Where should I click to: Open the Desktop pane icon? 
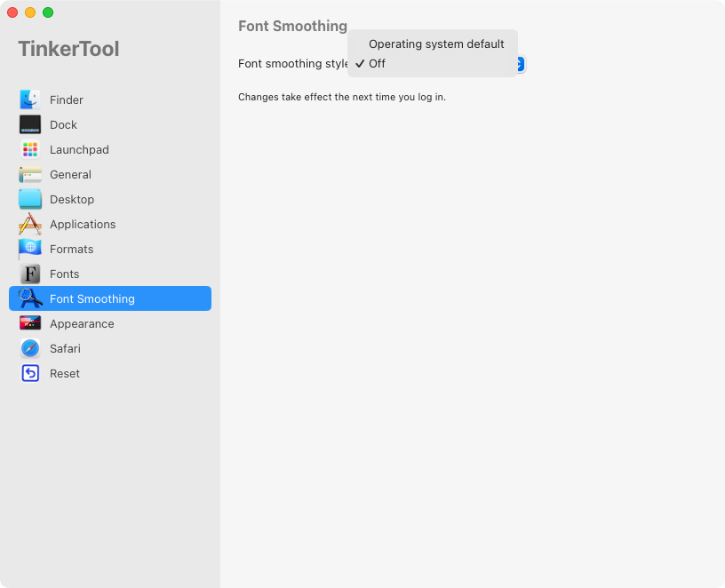pos(30,200)
